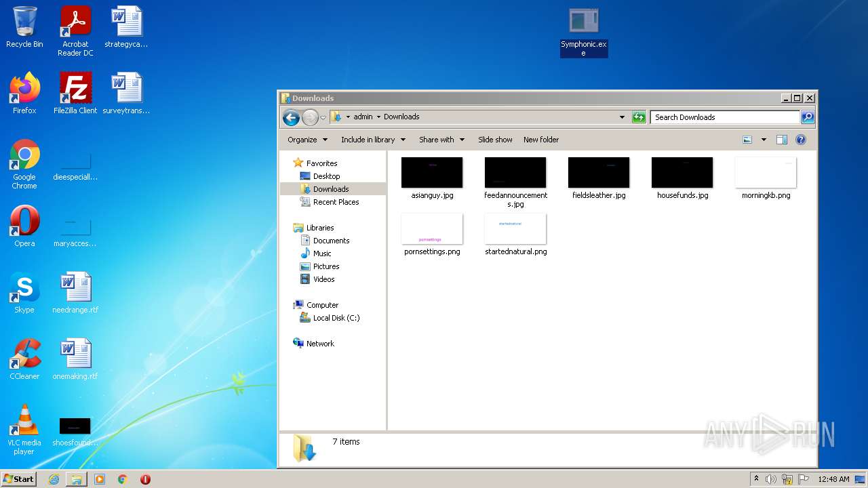Refresh the Downloads folder view
The height and width of the screenshot is (488, 868).
pos(639,117)
